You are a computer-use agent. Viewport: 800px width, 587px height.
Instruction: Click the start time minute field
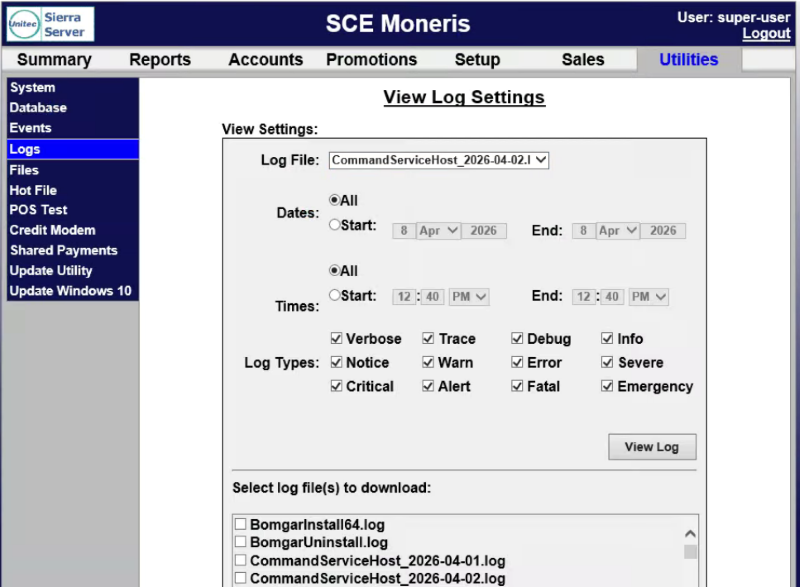pyautogui.click(x=433, y=297)
